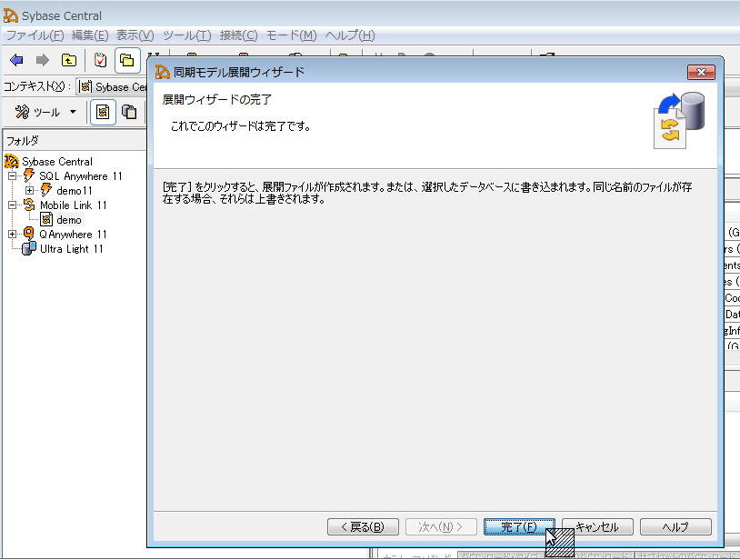The width and height of the screenshot is (740, 560).
Task: Select the demo sync model under Mobile Link
Action: click(68, 220)
